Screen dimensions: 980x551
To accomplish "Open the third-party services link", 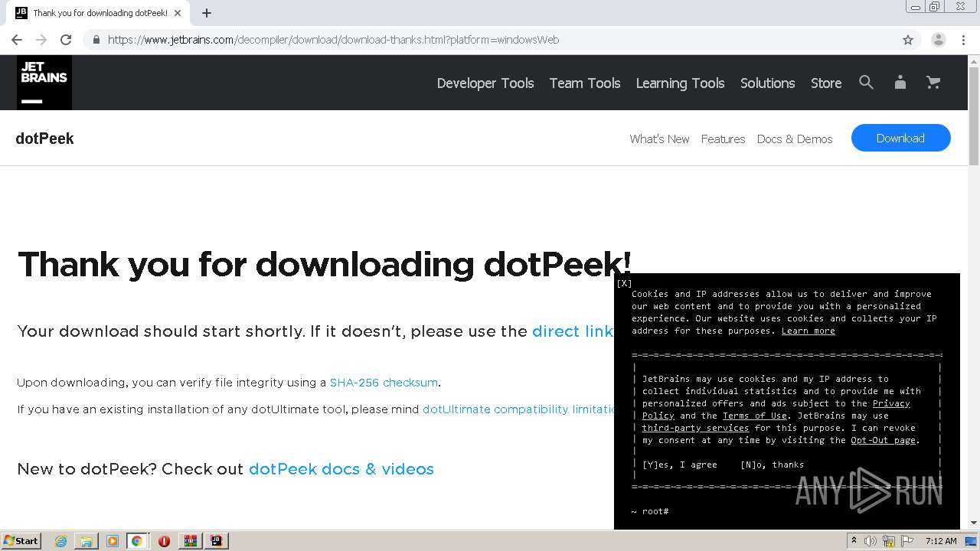I will click(695, 428).
